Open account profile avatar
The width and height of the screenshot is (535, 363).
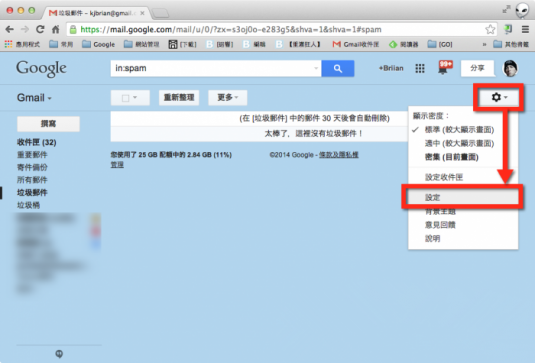coord(510,68)
